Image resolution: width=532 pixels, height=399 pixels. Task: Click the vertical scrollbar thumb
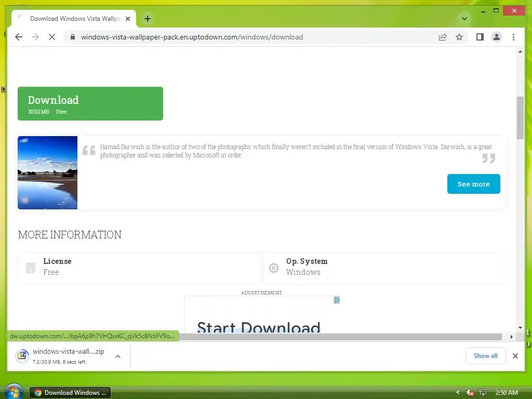point(520,118)
